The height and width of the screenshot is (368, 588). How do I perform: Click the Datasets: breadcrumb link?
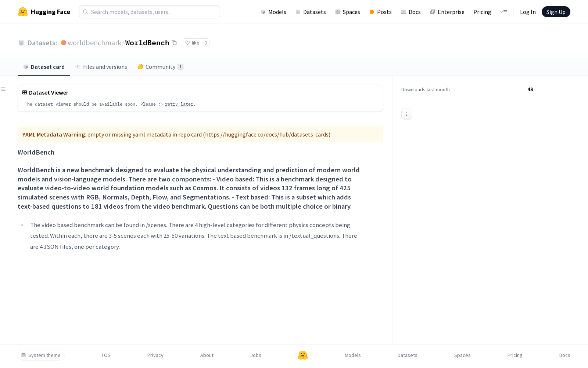[42, 43]
